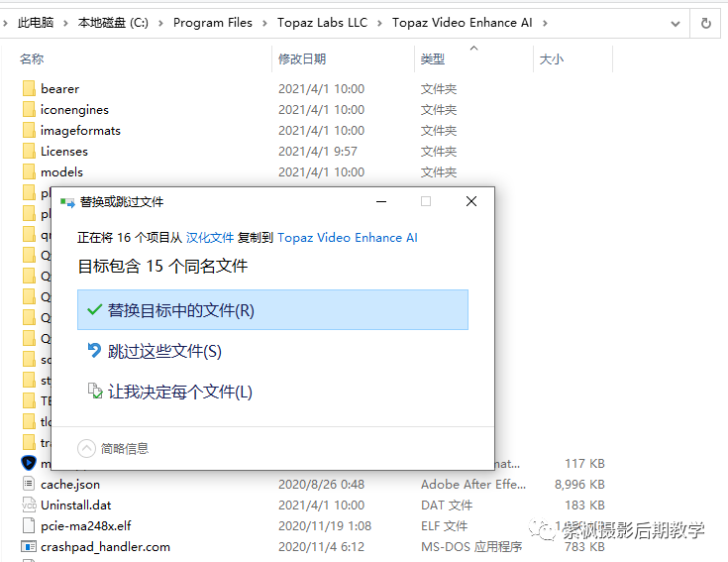This screenshot has height=562, width=728.
Task: Expand chevron after 本地磁盘 (C:) breadcrumb
Action: (x=160, y=23)
